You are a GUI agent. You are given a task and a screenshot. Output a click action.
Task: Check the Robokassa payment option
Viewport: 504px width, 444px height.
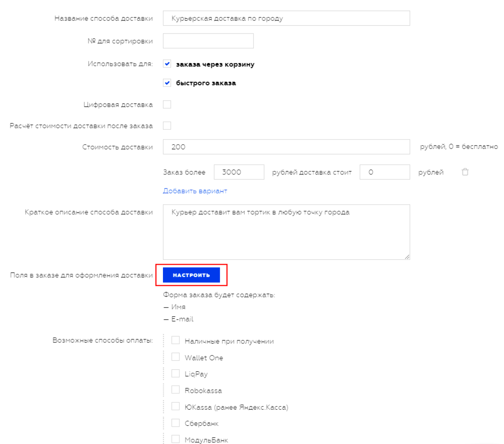point(176,390)
